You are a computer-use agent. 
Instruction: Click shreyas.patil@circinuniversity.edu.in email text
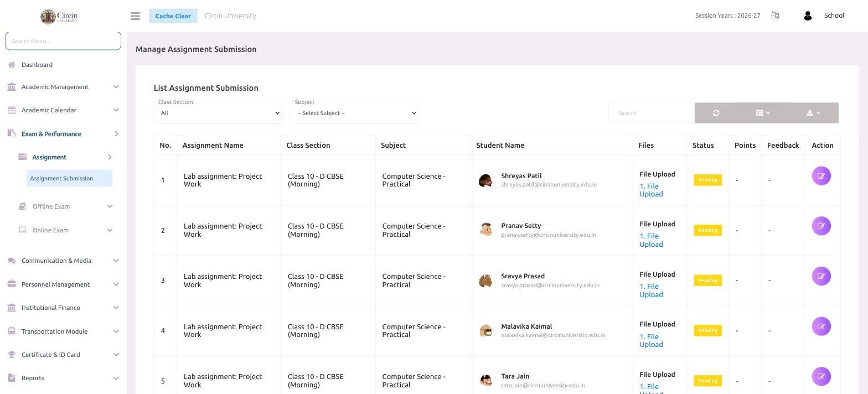549,185
